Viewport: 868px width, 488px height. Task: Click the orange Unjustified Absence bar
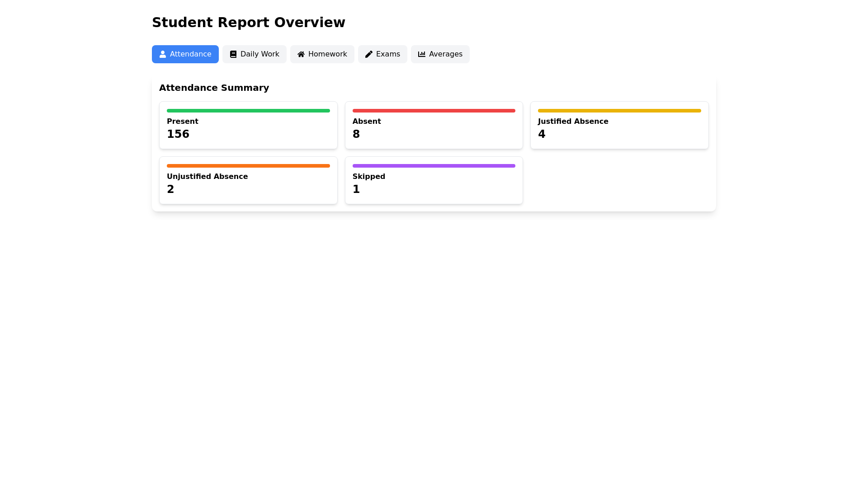pos(248,166)
